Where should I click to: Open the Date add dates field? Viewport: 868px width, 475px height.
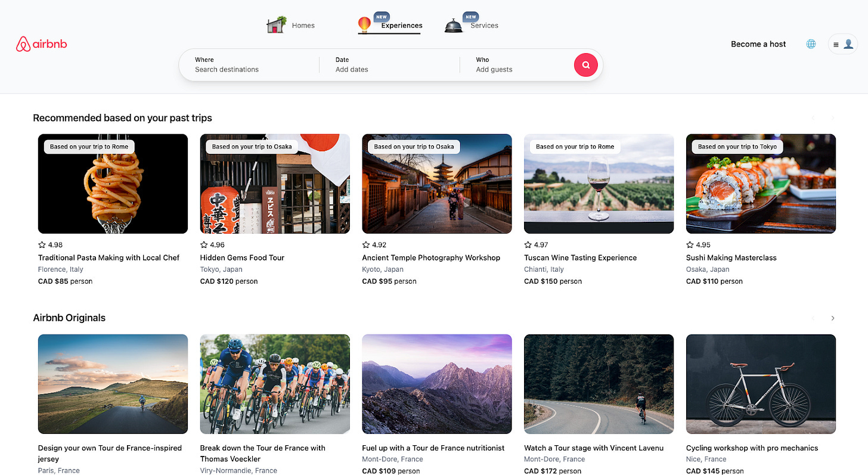click(389, 65)
